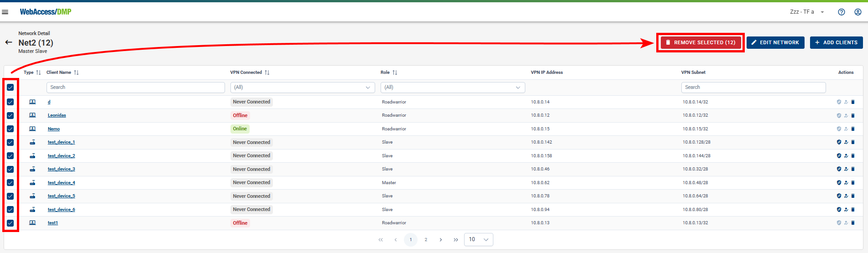Go to page 2 of results
868x253 pixels.
[426, 240]
